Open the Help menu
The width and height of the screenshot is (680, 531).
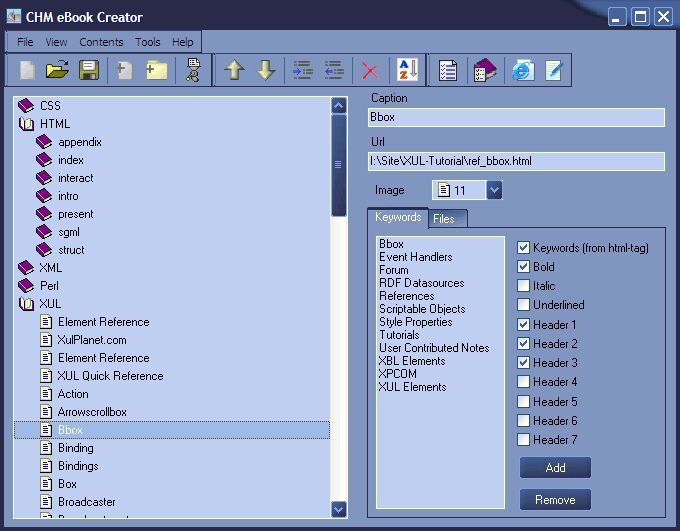click(183, 42)
